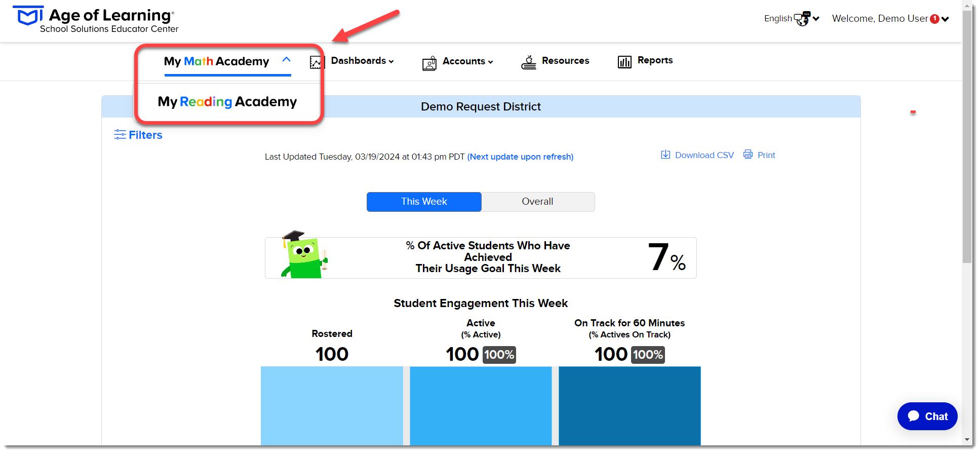Click the Download CSV file icon
Image resolution: width=980 pixels, height=453 pixels.
coord(665,155)
